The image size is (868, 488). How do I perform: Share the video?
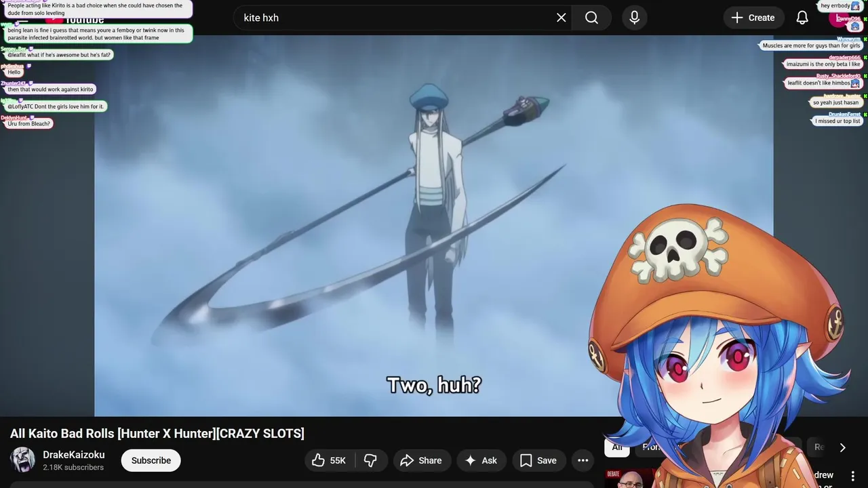pos(421,460)
